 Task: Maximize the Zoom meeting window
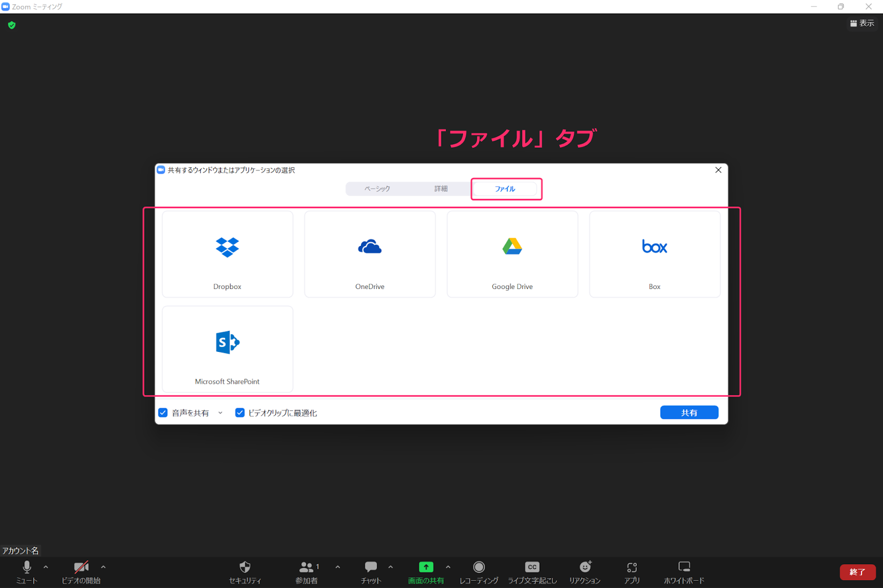[x=841, y=7]
